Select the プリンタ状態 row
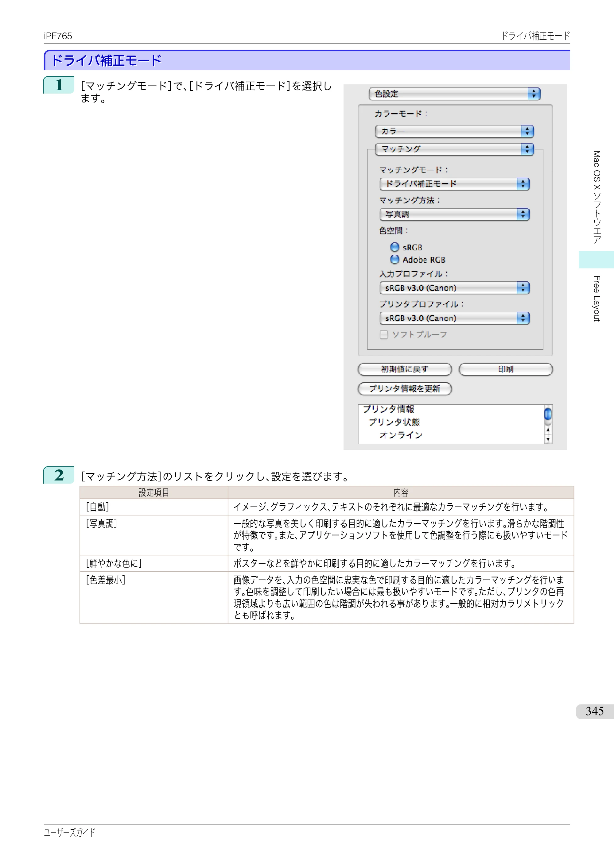The width and height of the screenshot is (614, 868). coord(394,422)
